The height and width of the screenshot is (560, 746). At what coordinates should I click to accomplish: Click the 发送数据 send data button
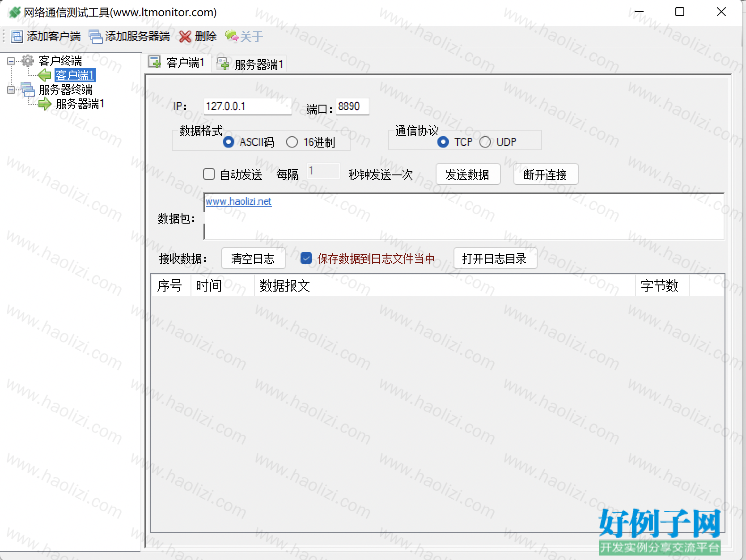(467, 174)
